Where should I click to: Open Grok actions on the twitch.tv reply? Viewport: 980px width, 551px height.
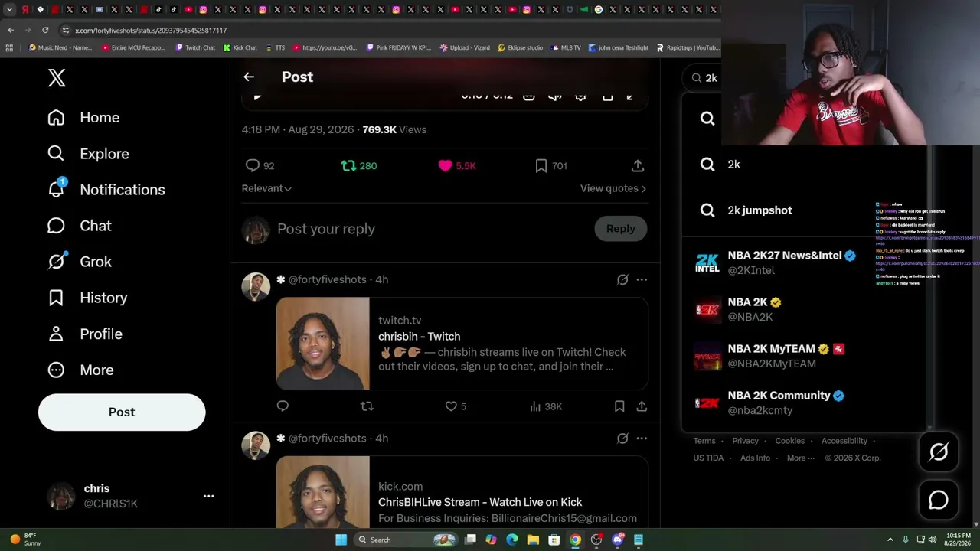tap(622, 279)
